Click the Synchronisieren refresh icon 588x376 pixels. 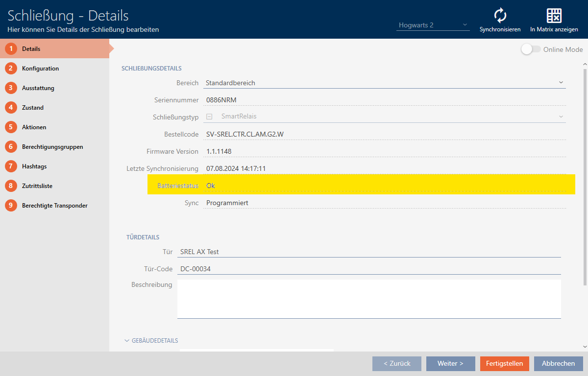(x=500, y=16)
